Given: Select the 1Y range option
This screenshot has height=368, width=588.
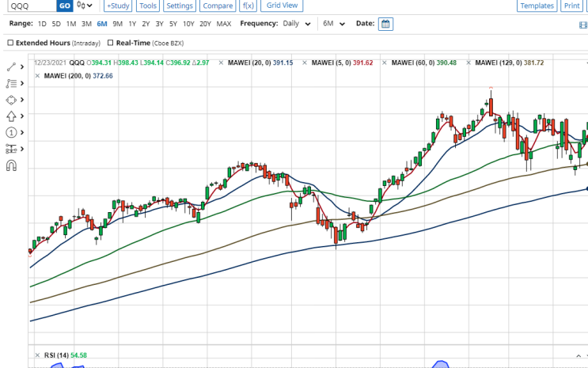Looking at the screenshot, I should click(132, 24).
